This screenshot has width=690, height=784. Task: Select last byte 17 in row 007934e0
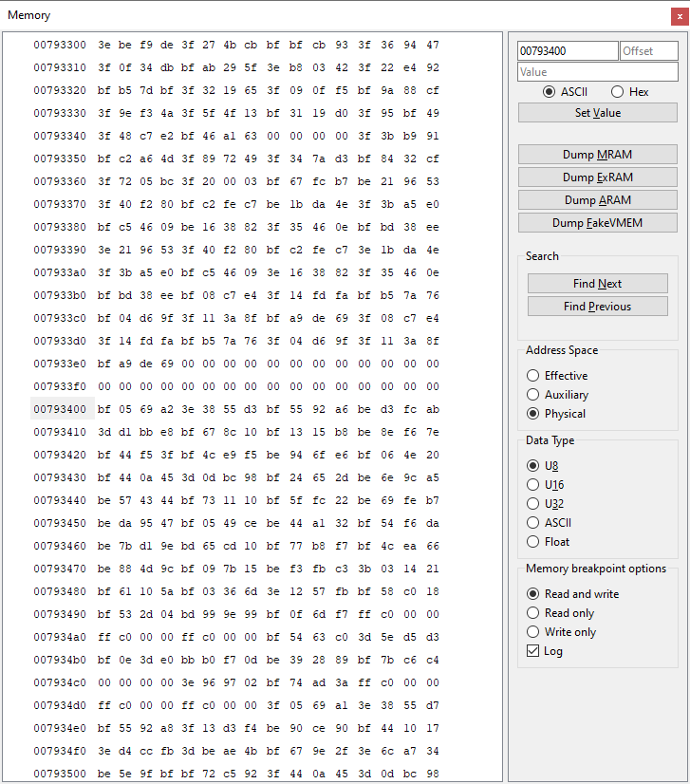(x=433, y=728)
